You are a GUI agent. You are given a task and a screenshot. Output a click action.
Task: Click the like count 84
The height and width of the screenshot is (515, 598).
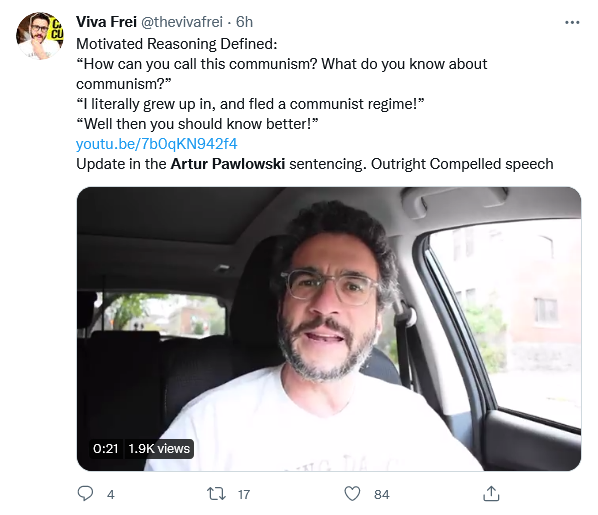tap(381, 494)
